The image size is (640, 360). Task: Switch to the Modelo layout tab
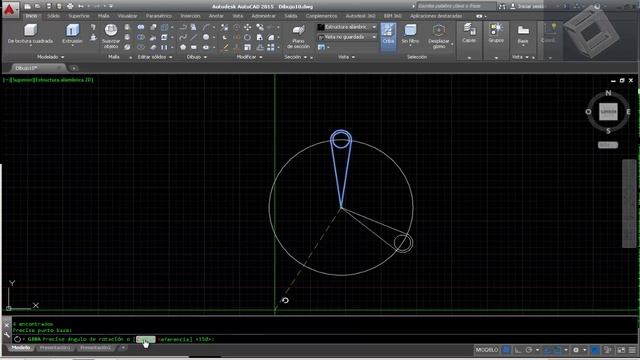[21, 348]
